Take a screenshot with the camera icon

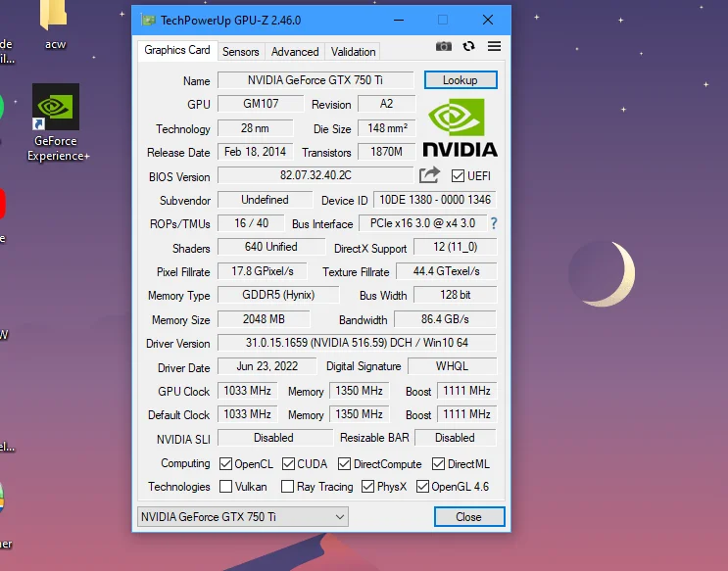pyautogui.click(x=444, y=46)
